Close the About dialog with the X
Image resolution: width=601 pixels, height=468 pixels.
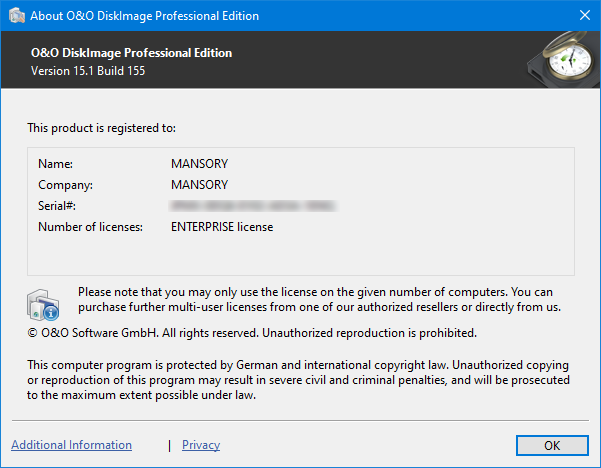point(584,16)
